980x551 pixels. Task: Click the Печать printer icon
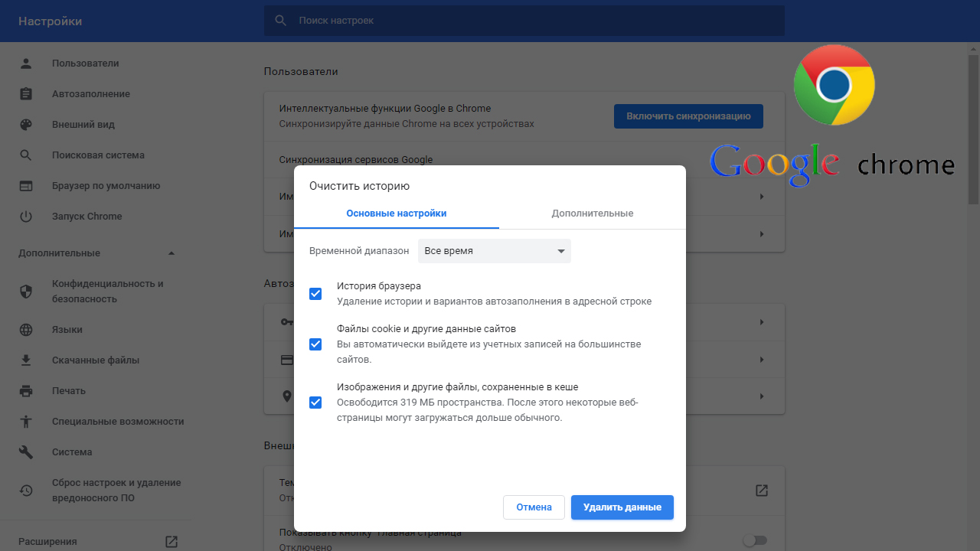coord(26,391)
